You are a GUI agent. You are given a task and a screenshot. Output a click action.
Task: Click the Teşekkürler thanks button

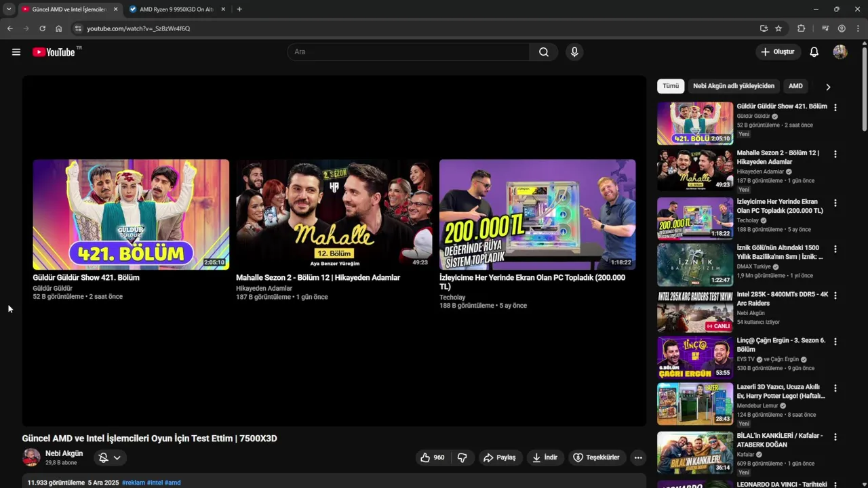(x=596, y=457)
